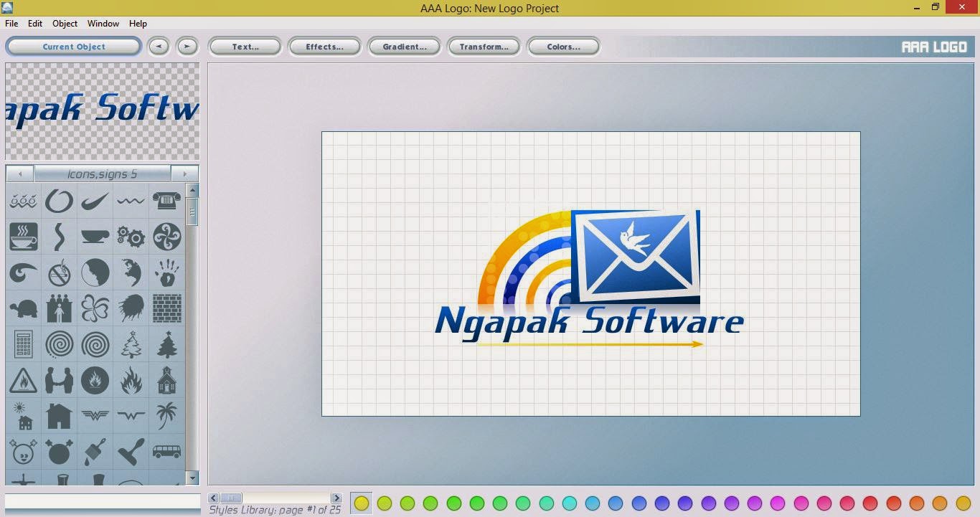This screenshot has height=517, width=980.
Task: Open the Gradient... settings
Action: pyautogui.click(x=404, y=47)
